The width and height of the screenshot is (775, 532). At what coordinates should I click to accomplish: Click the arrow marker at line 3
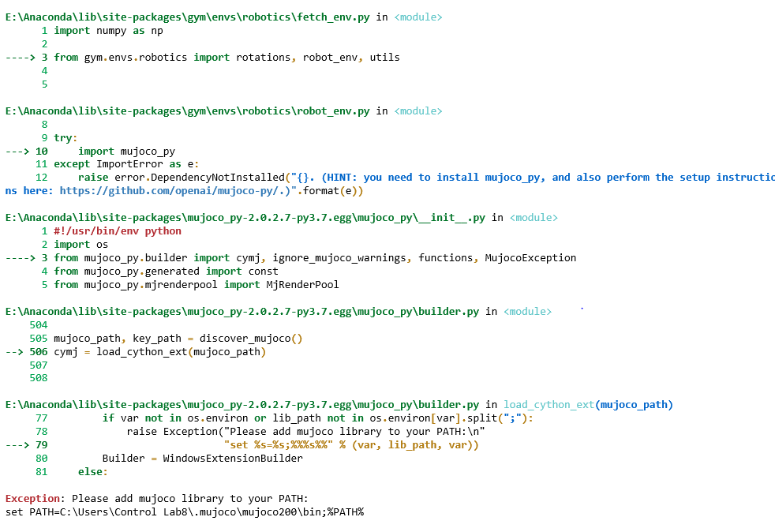(21, 57)
